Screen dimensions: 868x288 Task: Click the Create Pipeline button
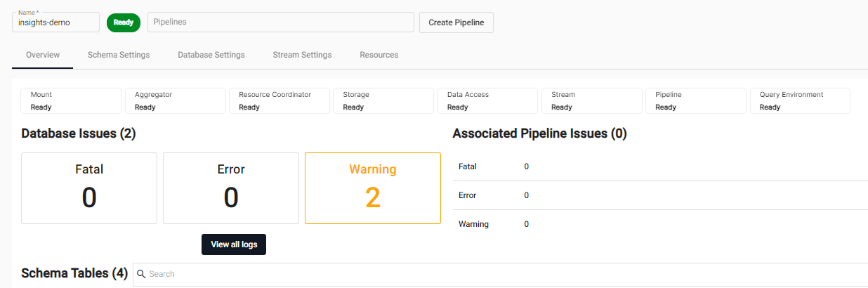(456, 22)
